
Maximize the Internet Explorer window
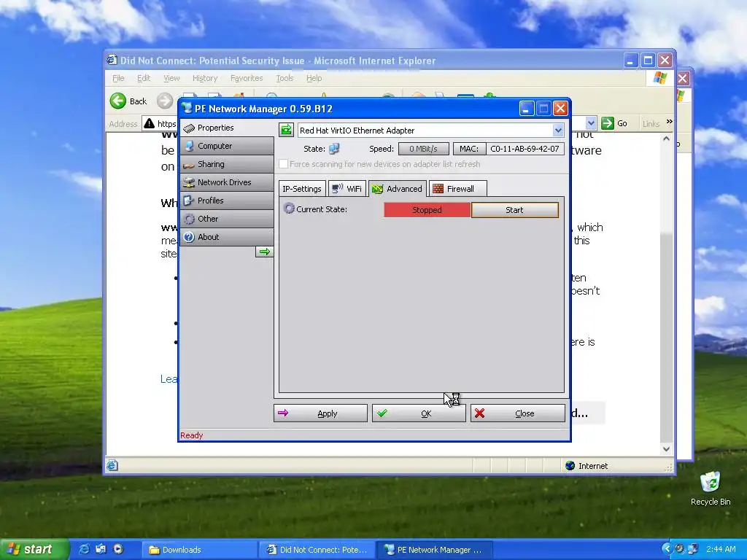(x=648, y=61)
